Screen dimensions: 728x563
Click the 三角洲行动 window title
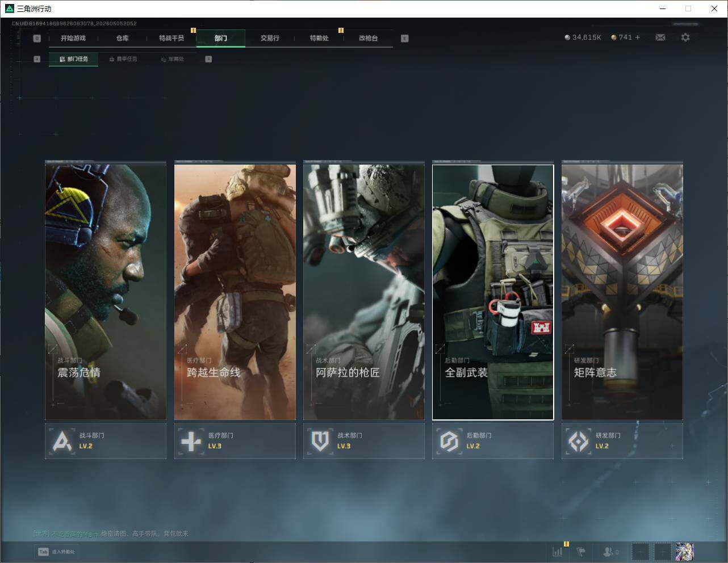point(34,9)
